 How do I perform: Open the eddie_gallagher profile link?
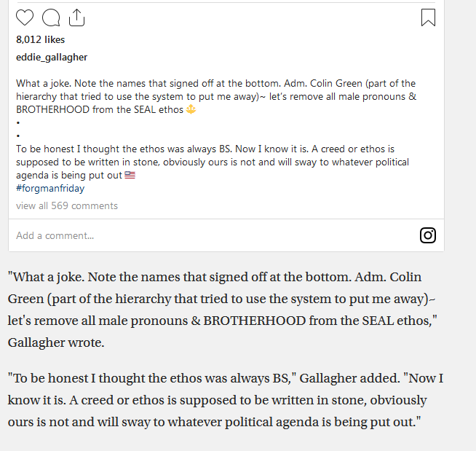(x=52, y=57)
